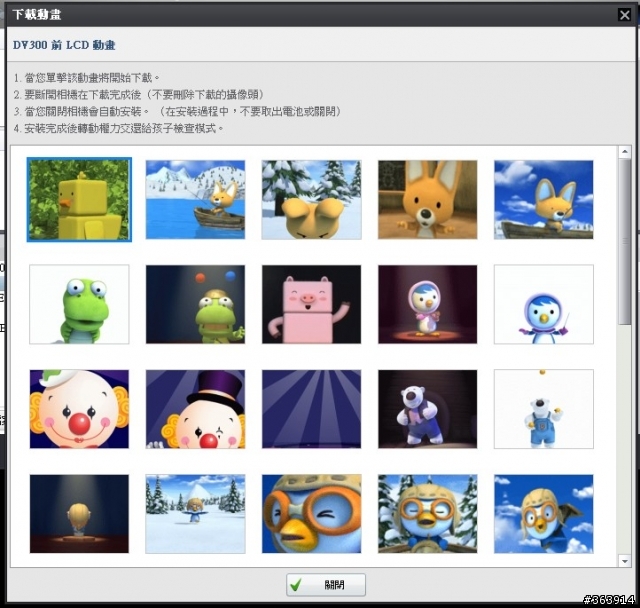
Task: Click instruction line 3 about 自動安裝
Action: tap(178, 111)
